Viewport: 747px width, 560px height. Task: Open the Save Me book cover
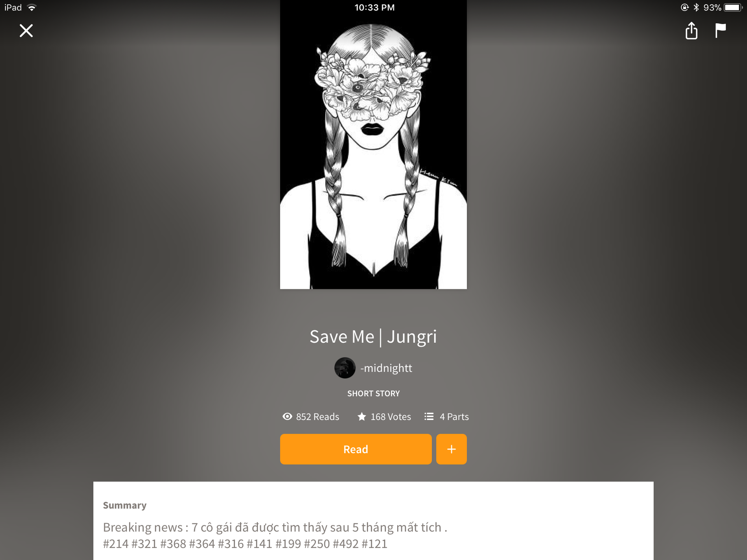pos(373,145)
